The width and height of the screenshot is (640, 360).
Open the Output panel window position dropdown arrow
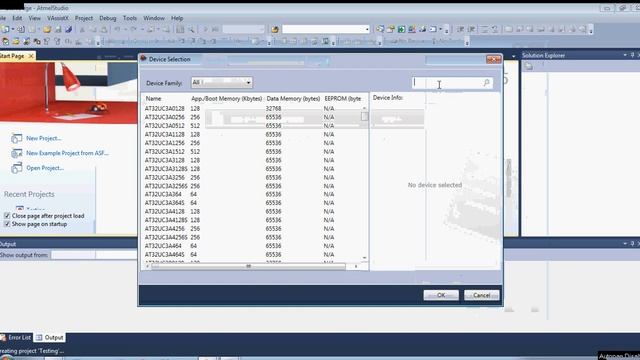point(625,244)
